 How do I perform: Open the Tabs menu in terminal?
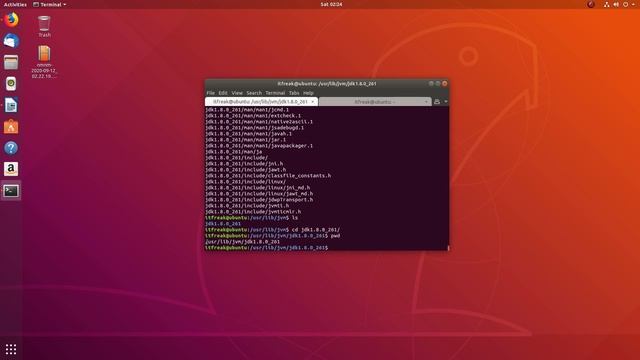pyautogui.click(x=294, y=93)
